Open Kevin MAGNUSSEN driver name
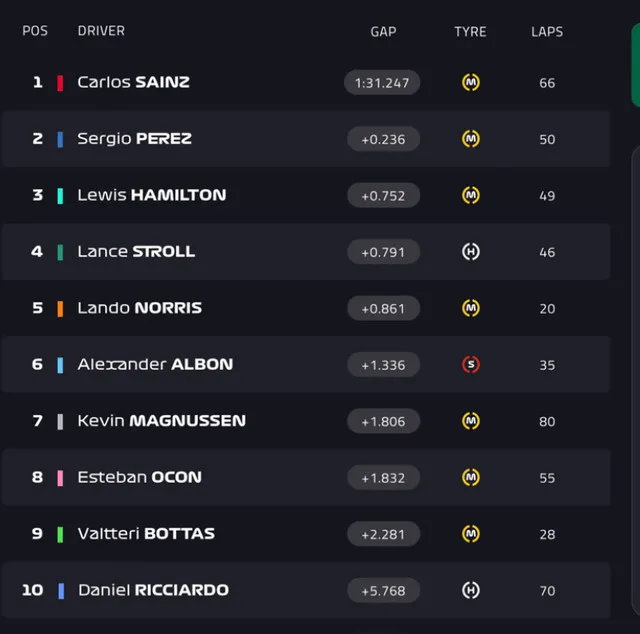This screenshot has width=640, height=634. 162,421
